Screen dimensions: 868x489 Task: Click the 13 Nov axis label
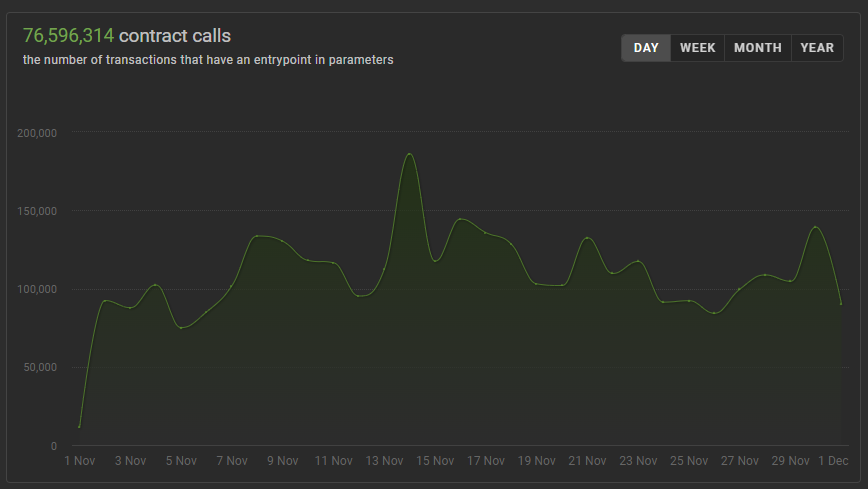click(x=384, y=461)
